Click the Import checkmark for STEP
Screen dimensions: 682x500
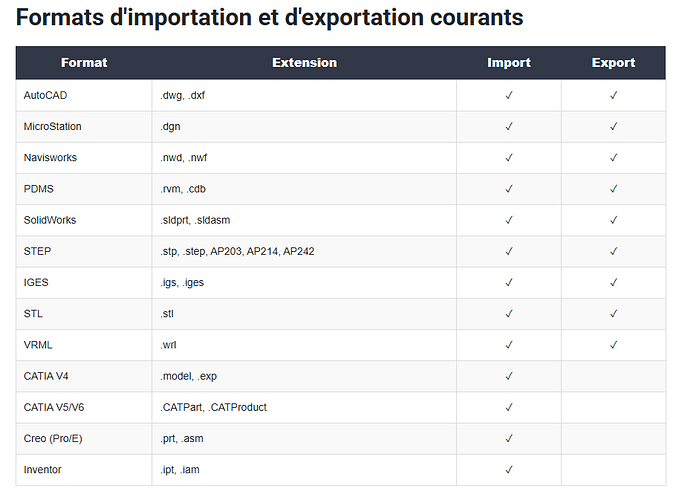click(x=509, y=251)
